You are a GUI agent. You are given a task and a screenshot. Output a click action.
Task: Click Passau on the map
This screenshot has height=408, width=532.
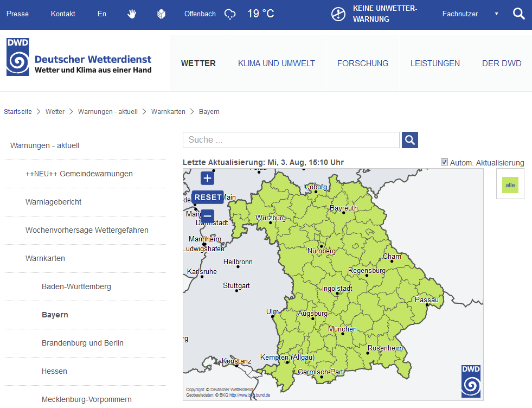426,299
